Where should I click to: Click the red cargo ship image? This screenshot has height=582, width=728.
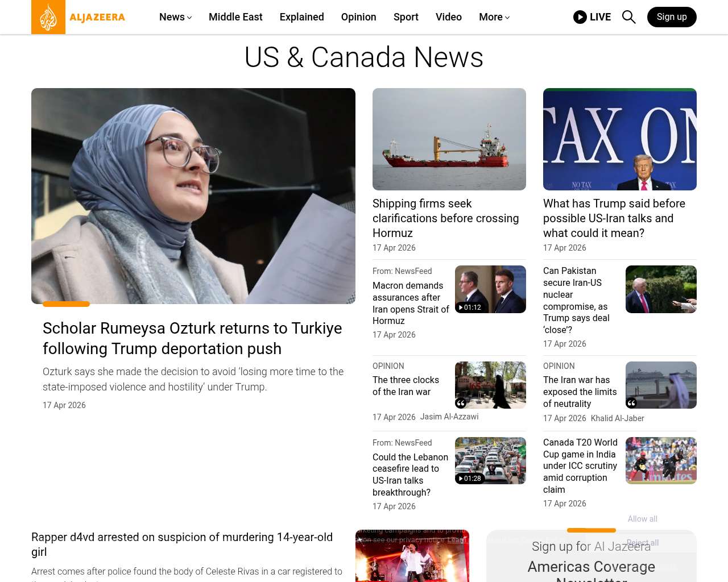449,139
